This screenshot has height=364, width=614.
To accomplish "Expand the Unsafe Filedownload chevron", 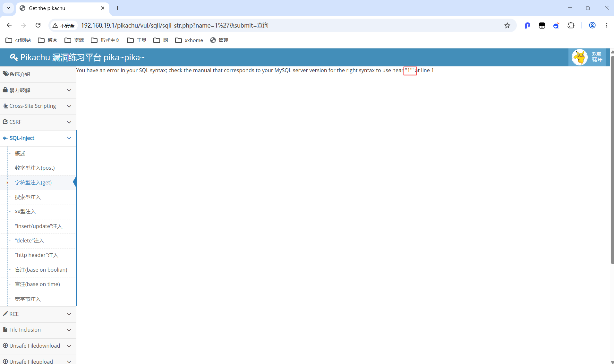I will [69, 346].
